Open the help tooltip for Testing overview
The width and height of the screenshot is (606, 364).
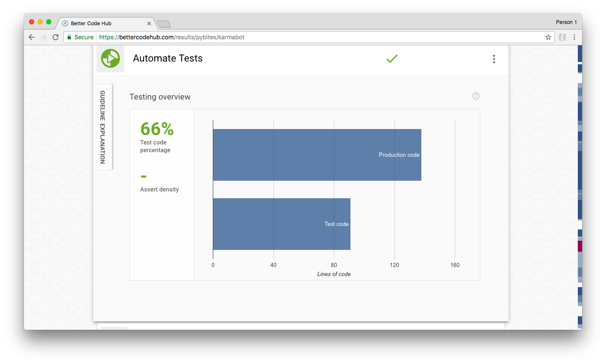[476, 96]
